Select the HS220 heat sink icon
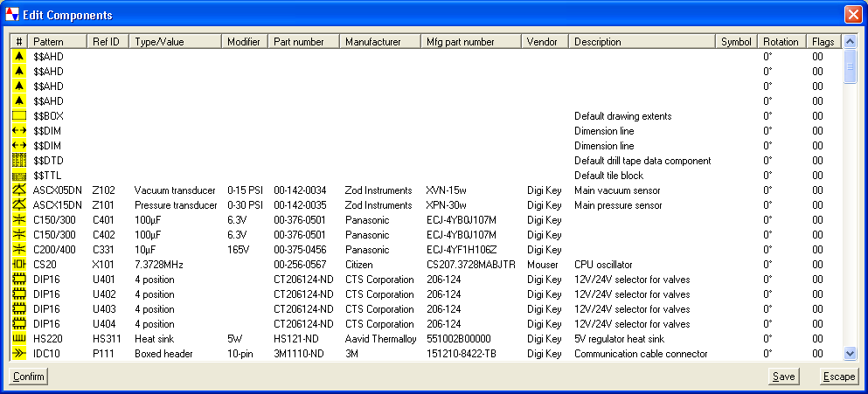 (x=19, y=339)
